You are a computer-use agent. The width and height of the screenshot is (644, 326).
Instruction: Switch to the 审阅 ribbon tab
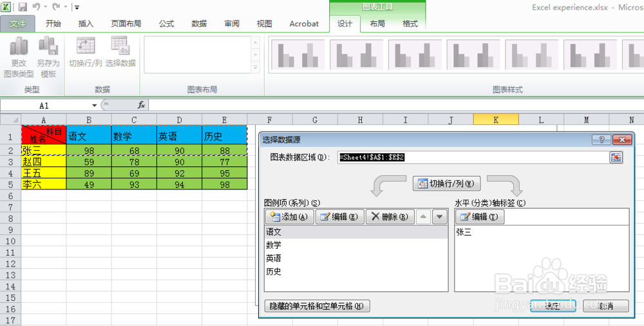coord(232,24)
